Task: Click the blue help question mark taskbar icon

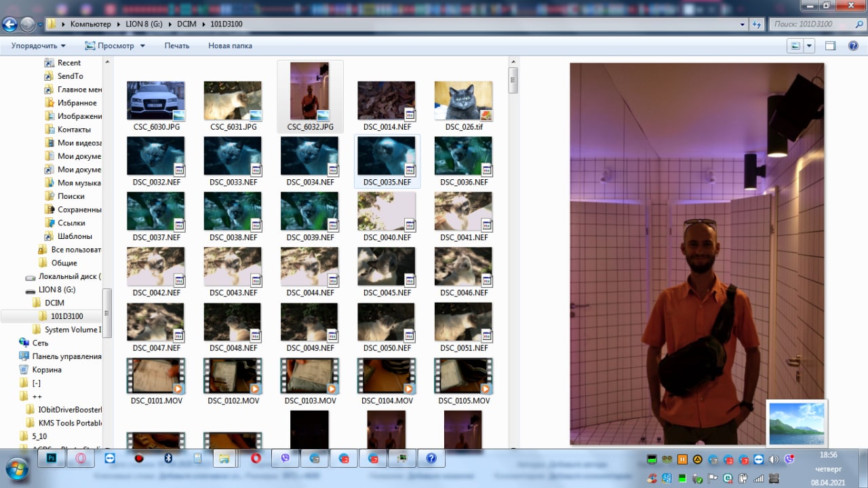Action: pyautogui.click(x=431, y=459)
